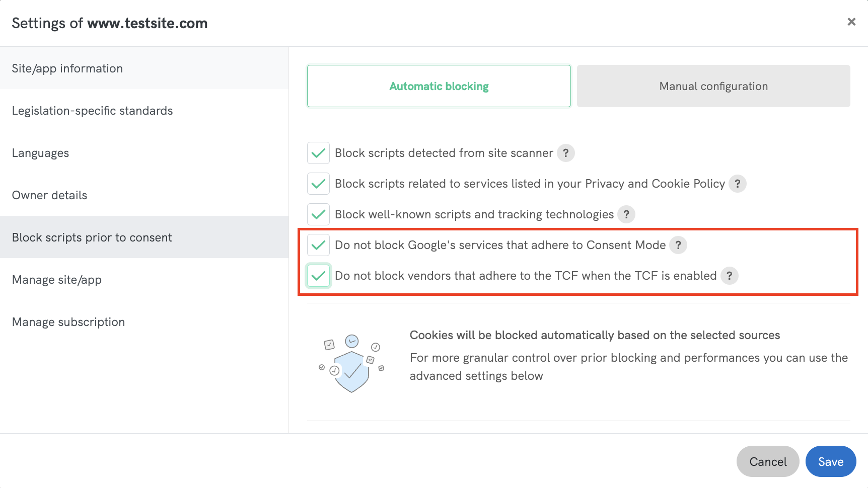Screen dimensions: 868x488
Task: Open help for Privacy and Cookie Policy blocking
Action: pyautogui.click(x=738, y=184)
